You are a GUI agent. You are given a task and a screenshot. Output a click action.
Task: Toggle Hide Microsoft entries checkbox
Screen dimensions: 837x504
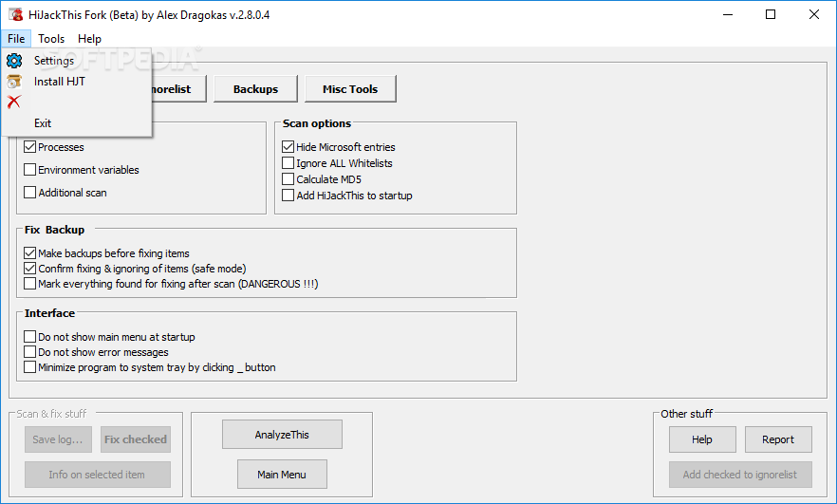click(x=288, y=147)
